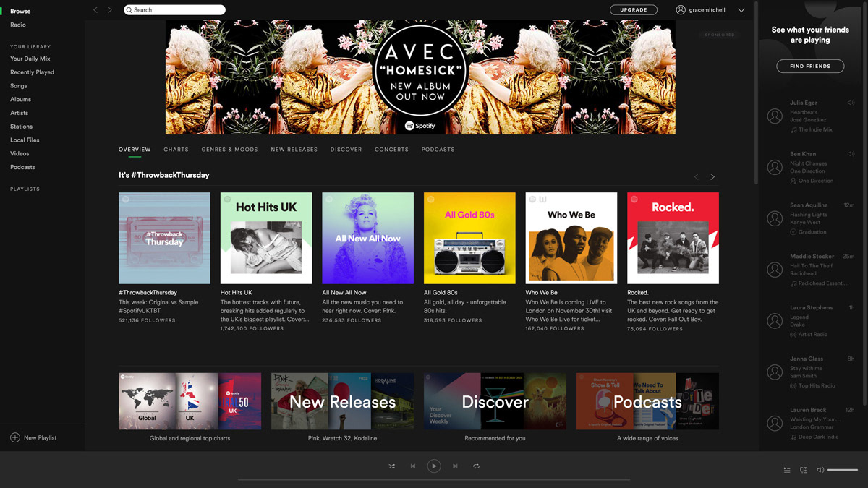868x488 pixels.
Task: Open the New Releases tile
Action: coord(342,401)
